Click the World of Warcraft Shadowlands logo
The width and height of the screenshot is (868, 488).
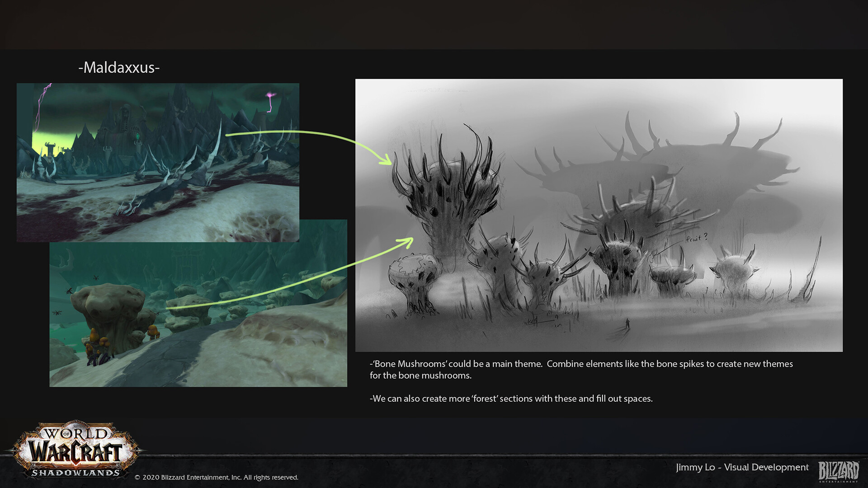pos(75,450)
